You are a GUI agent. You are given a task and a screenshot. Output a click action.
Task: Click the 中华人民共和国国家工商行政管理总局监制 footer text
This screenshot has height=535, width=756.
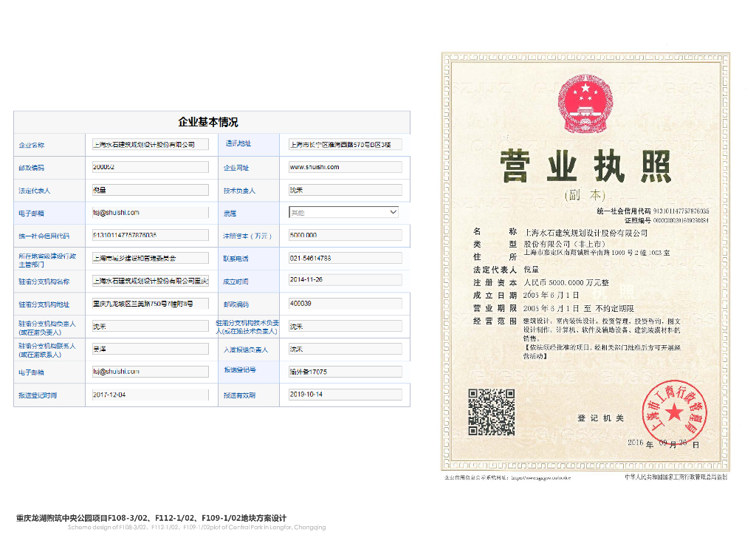tap(676, 477)
